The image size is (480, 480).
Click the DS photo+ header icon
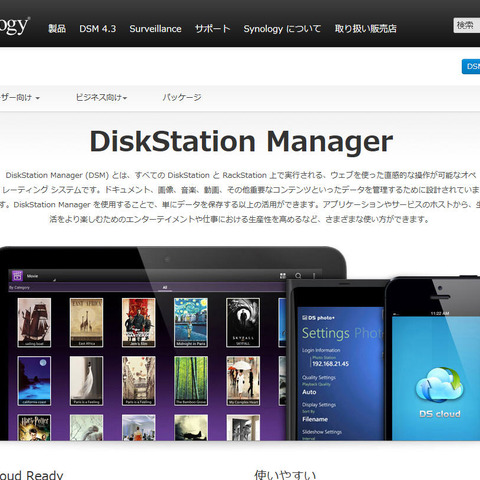(x=304, y=318)
